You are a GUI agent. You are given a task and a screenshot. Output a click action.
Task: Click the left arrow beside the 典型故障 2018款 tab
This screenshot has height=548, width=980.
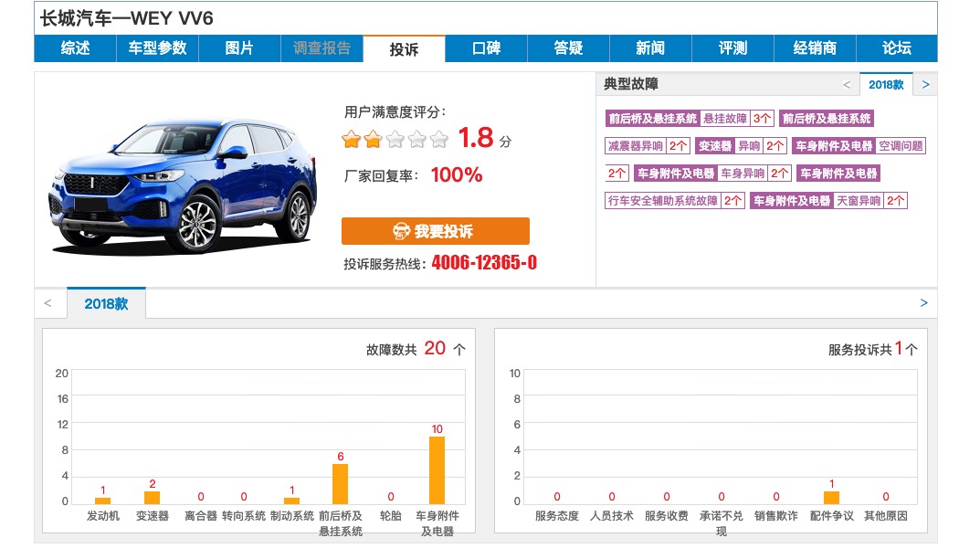[x=846, y=85]
